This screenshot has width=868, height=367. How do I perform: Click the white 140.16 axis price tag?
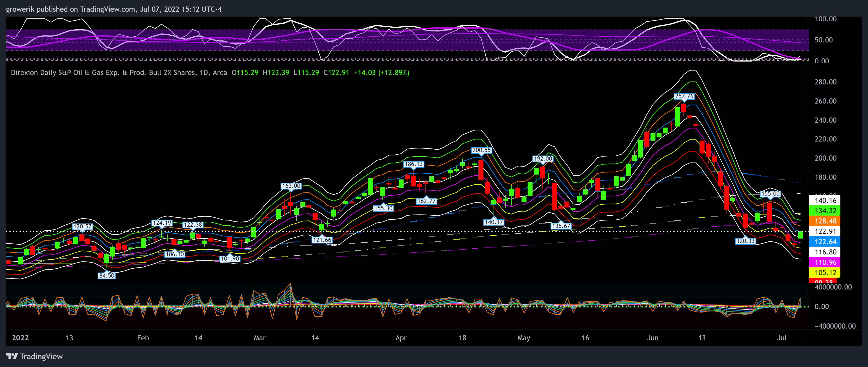(825, 201)
